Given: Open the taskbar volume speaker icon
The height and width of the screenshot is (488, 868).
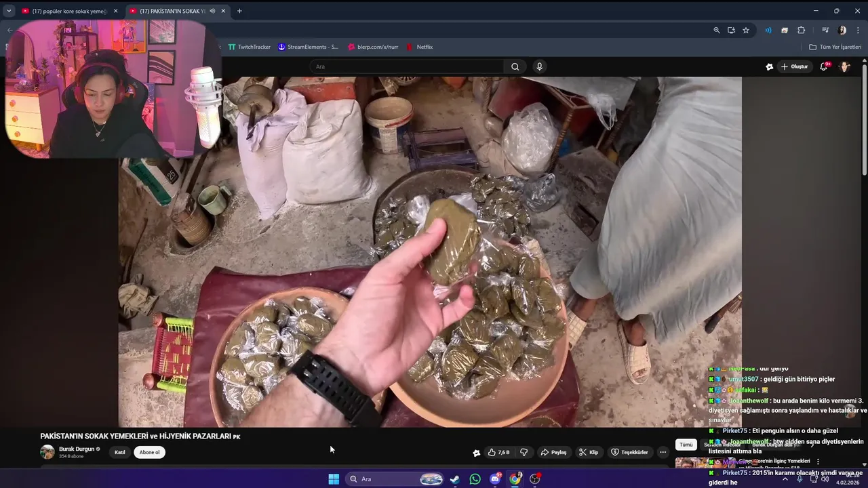Looking at the screenshot, I should click(825, 479).
